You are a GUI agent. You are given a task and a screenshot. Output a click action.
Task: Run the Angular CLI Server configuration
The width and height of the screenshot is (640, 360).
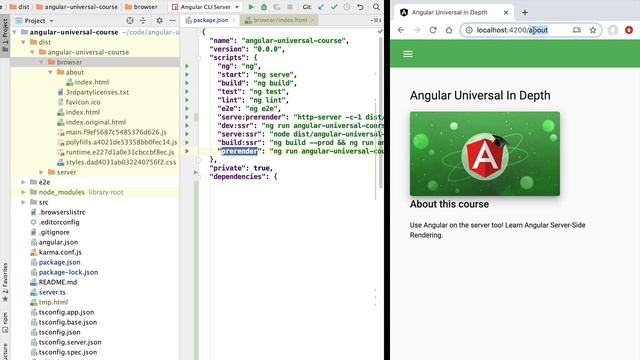(251, 7)
